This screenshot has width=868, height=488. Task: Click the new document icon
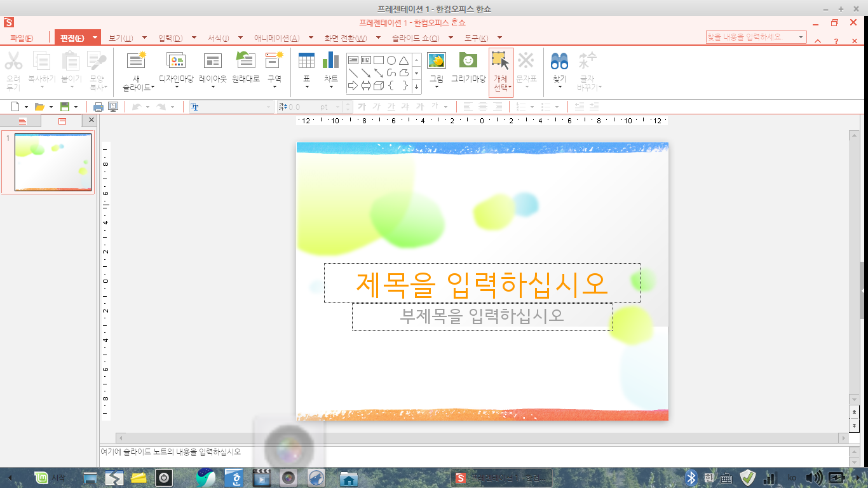pyautogui.click(x=16, y=107)
